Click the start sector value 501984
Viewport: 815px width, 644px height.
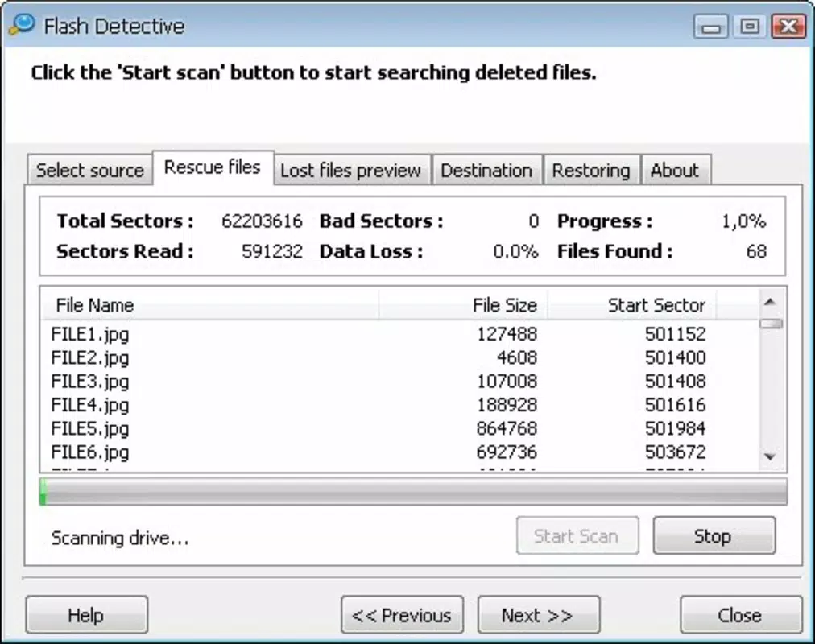[675, 428]
